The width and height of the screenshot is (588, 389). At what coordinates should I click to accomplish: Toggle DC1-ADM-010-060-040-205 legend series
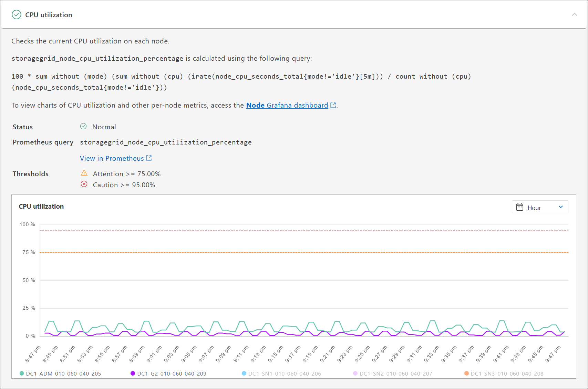pyautogui.click(x=60, y=373)
